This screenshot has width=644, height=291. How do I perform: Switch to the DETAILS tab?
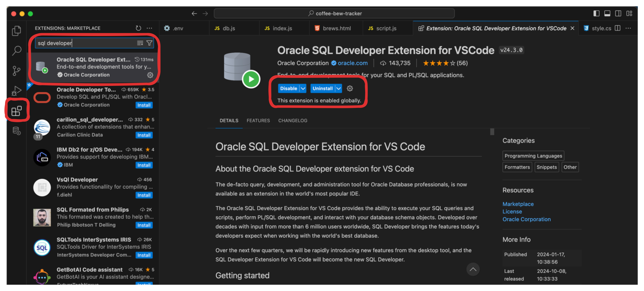229,121
